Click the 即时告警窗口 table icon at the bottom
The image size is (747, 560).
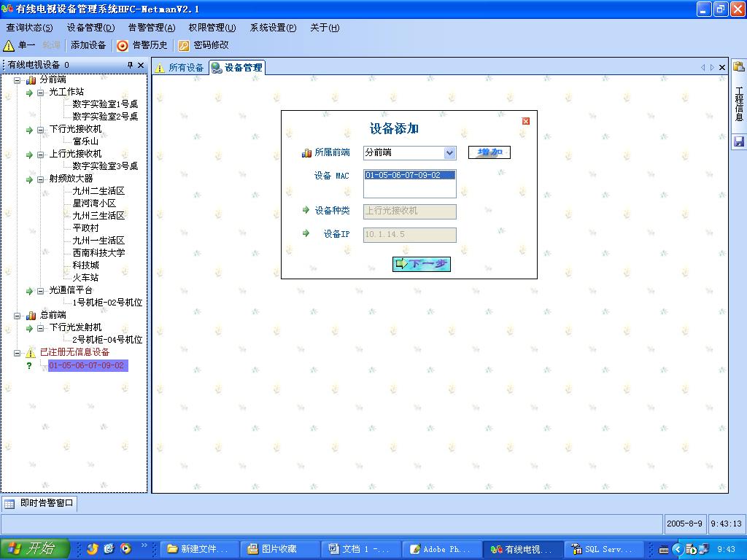point(9,504)
